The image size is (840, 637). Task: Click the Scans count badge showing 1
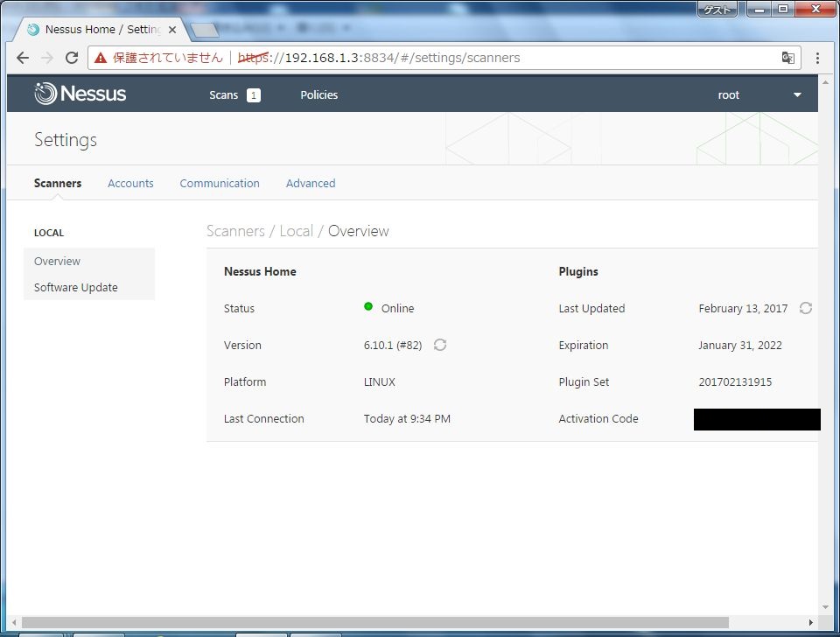point(254,95)
